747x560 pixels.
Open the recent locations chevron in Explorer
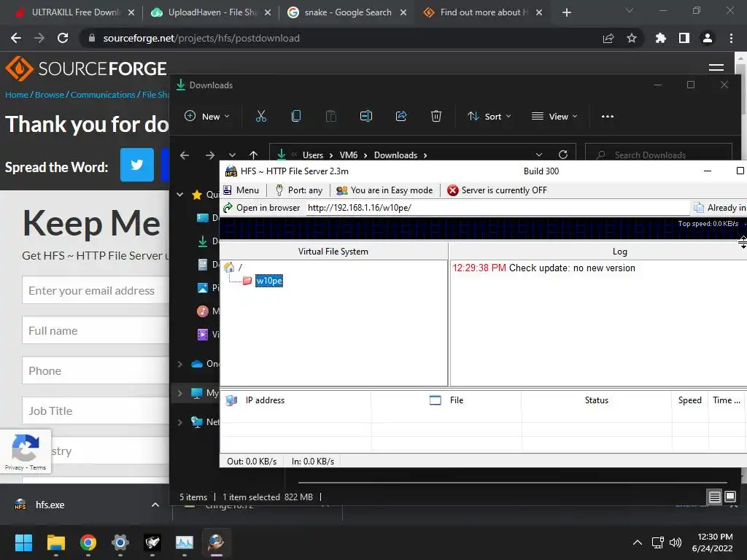click(x=232, y=155)
